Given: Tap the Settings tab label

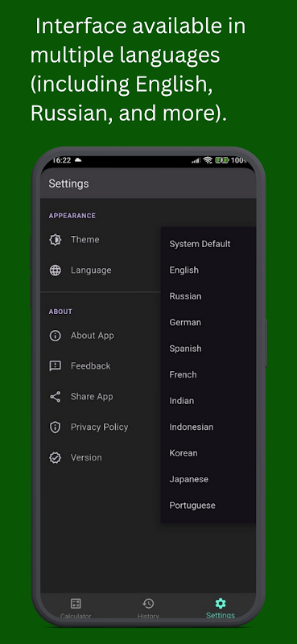Looking at the screenshot, I should (221, 615).
